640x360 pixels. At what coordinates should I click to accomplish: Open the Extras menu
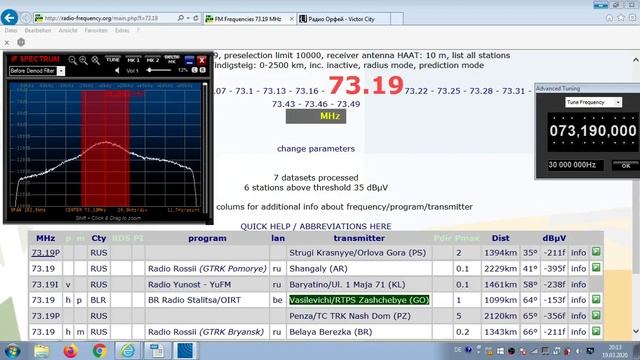point(122,30)
